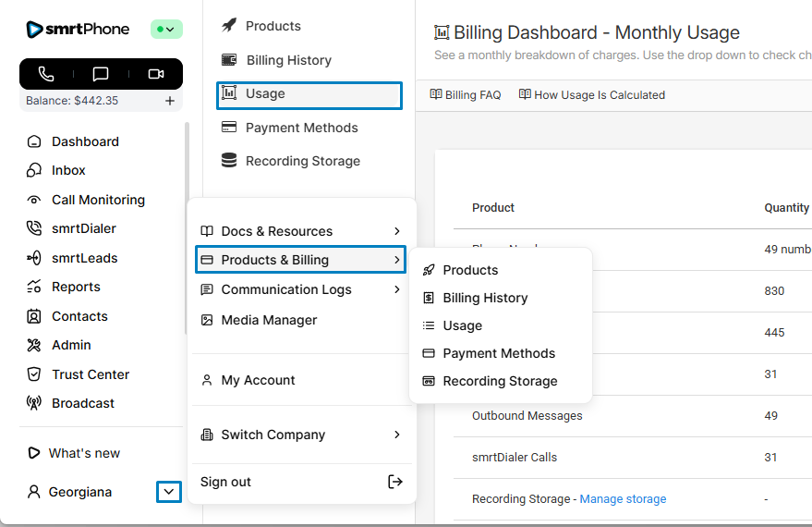Screen dimensions: 812x527
Task: Click the phone call icon
Action: [x=46, y=74]
